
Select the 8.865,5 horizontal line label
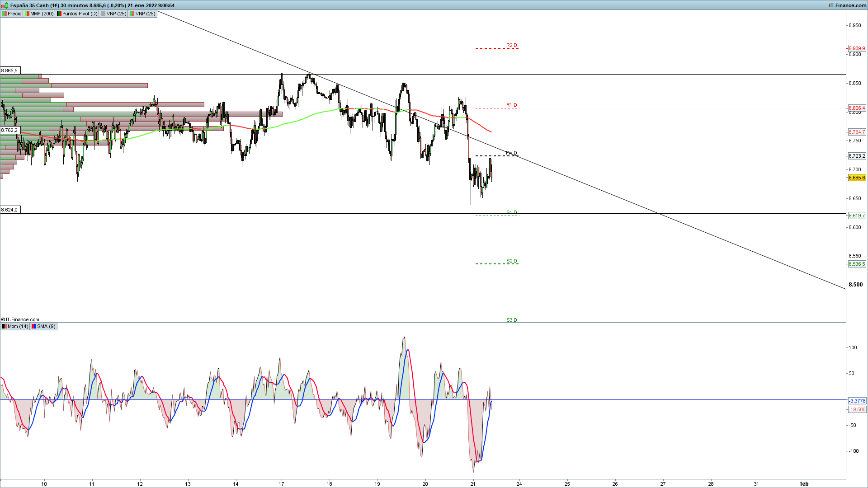[10, 70]
